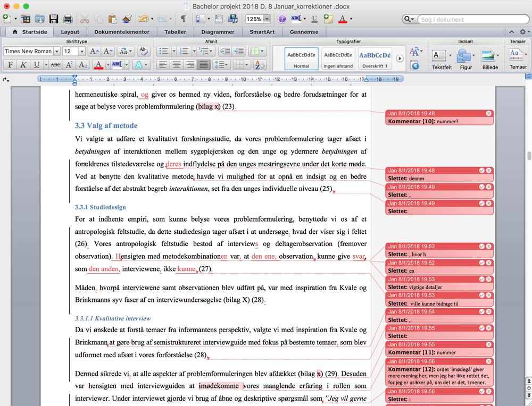Sort text with the A-Z icon
This screenshot has height=406, width=532.
pyautogui.click(x=259, y=64)
